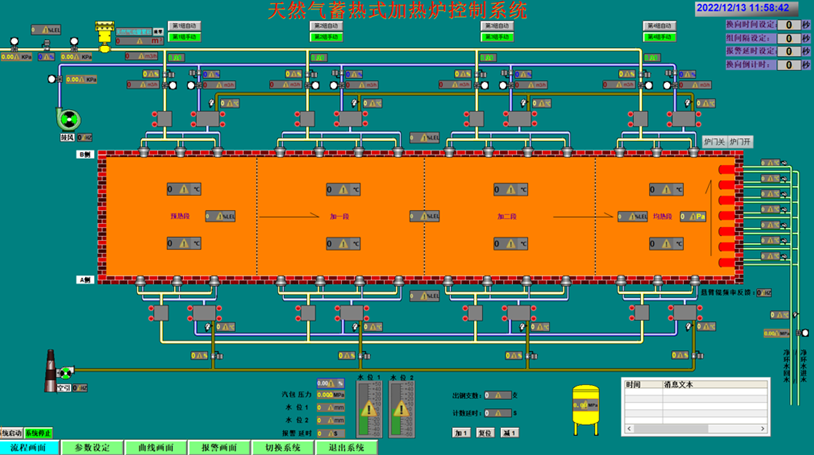This screenshot has height=455, width=814.
Task: Open the 参数设定 screen tab
Action: point(96,448)
